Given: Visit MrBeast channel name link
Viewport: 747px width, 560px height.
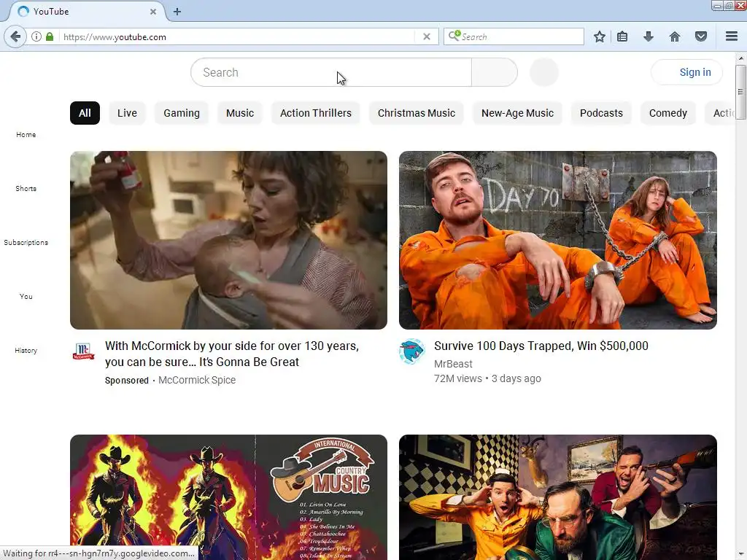Looking at the screenshot, I should pos(453,364).
